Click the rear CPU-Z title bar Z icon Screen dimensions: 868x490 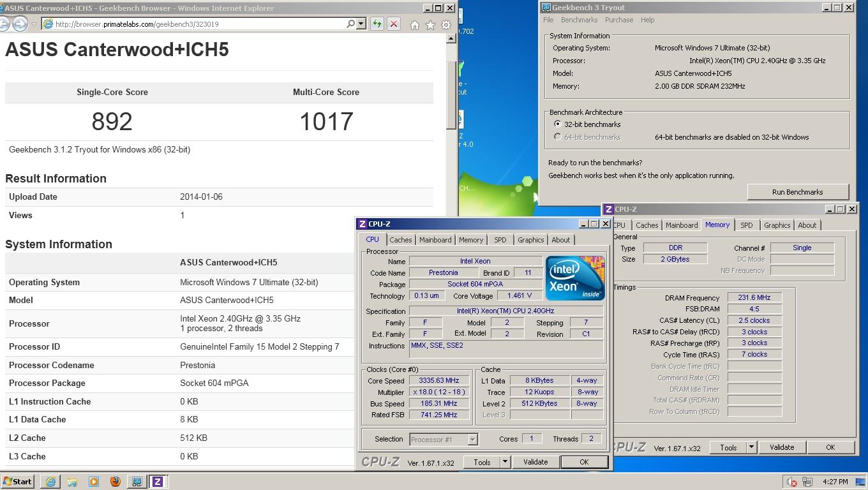click(x=609, y=209)
